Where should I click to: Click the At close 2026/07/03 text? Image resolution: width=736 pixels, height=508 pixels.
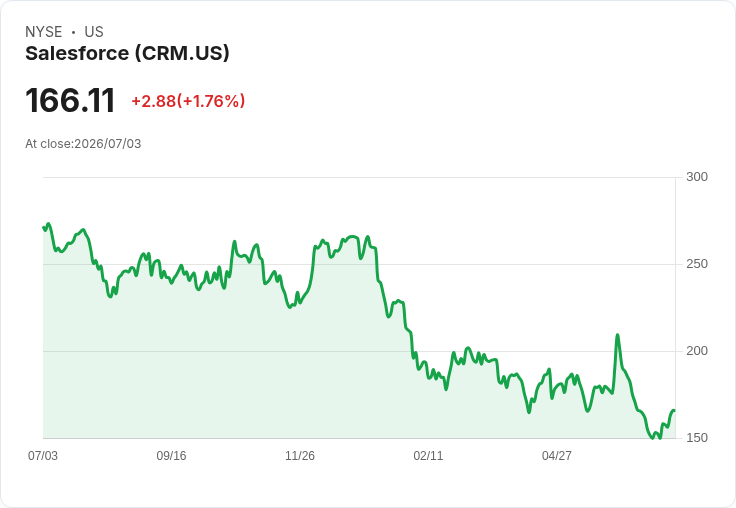coord(83,144)
